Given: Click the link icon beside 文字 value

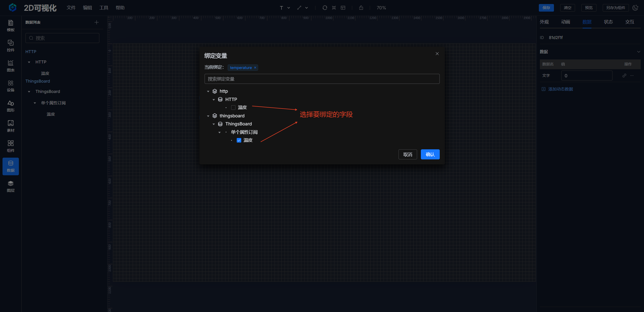Looking at the screenshot, I should coord(624,76).
